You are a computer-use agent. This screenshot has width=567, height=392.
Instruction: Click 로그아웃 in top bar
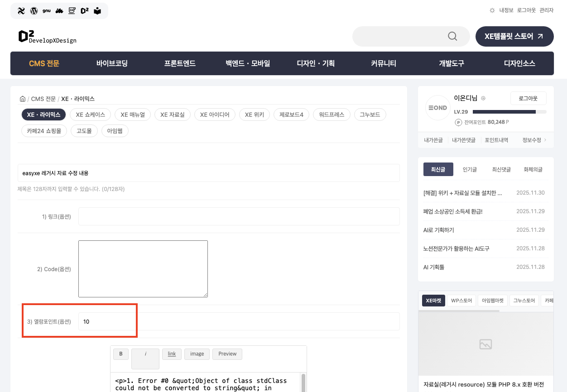click(x=526, y=10)
